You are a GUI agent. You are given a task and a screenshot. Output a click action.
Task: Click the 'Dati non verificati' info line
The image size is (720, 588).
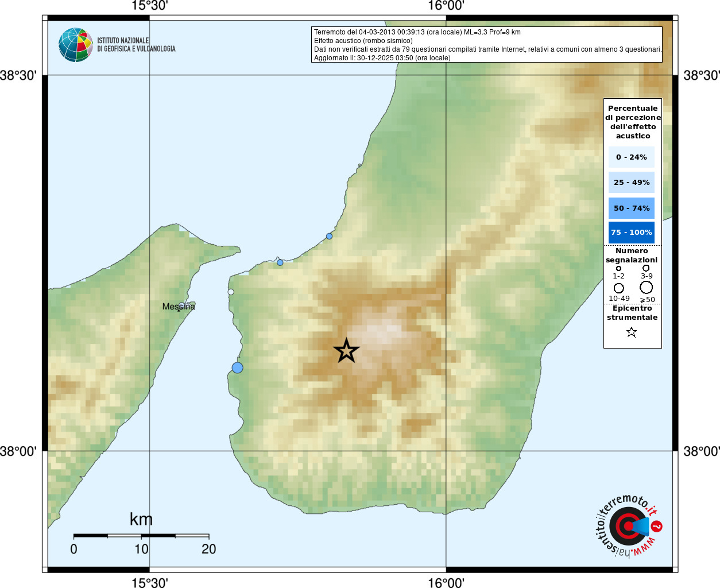tap(487, 49)
